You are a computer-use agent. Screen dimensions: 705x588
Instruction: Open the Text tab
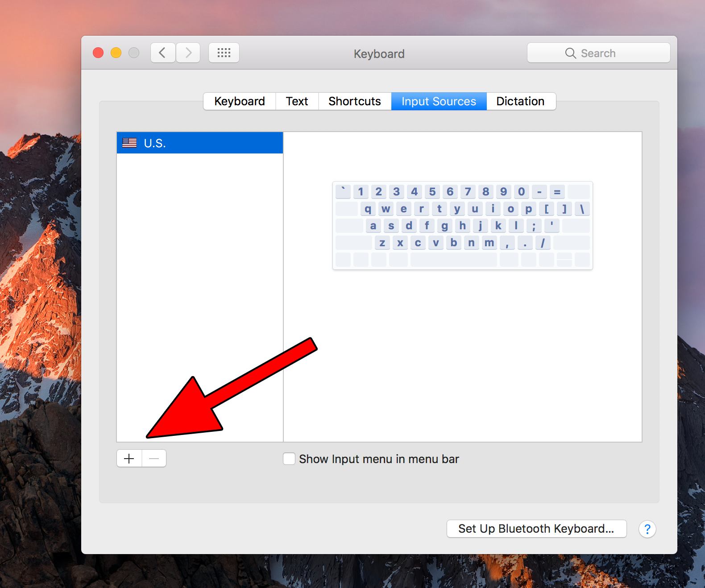297,101
